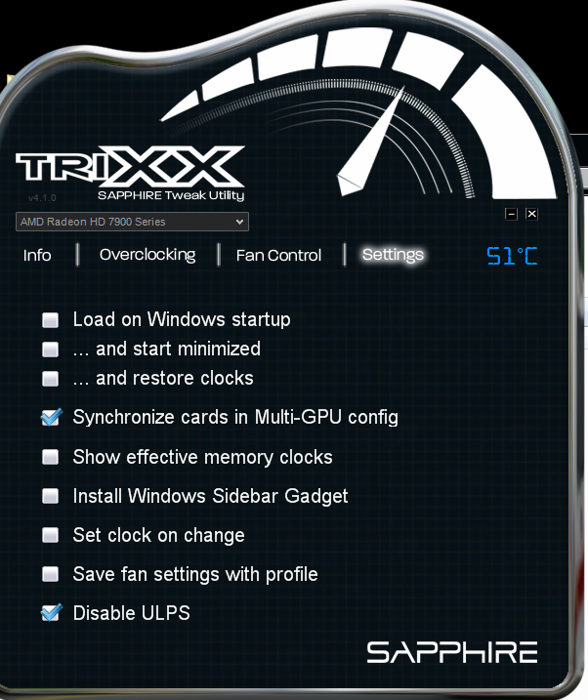Uncheck Synchronize cards in Multi-GPU config
The width and height of the screenshot is (588, 700).
point(51,418)
